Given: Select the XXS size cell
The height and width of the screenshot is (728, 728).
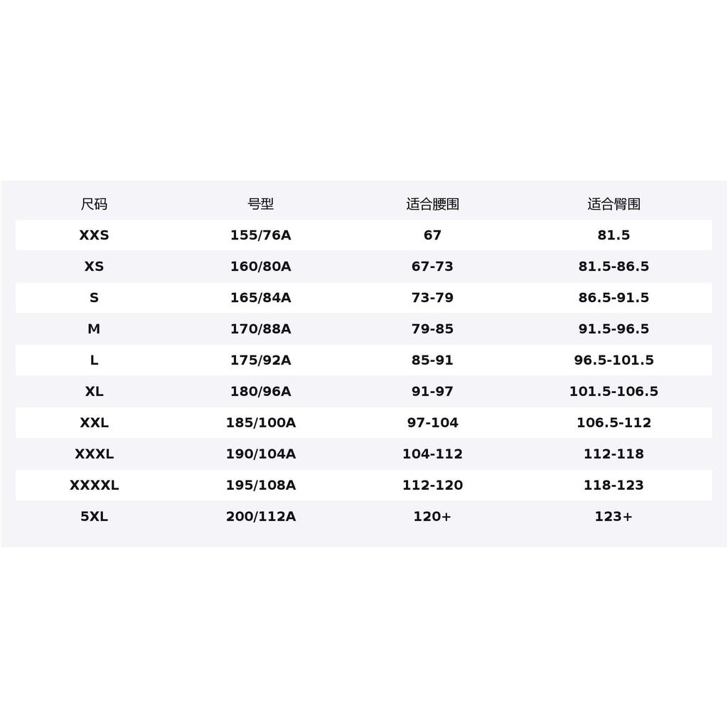Looking at the screenshot, I should click(94, 235).
